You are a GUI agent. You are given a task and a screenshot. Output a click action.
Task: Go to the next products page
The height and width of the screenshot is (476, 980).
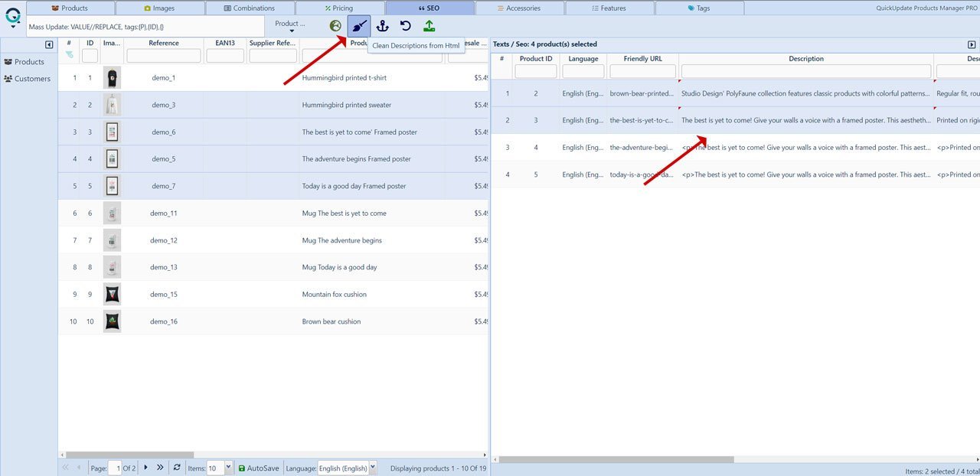pos(145,468)
